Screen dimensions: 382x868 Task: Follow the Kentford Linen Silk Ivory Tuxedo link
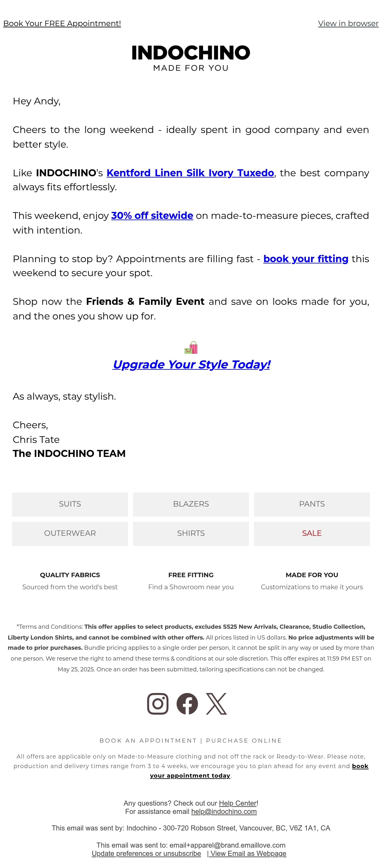pyautogui.click(x=190, y=173)
